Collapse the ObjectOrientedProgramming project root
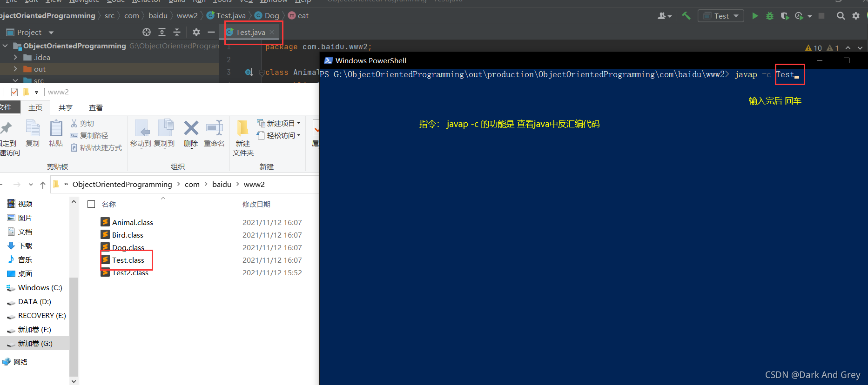This screenshot has width=868, height=385. pos(5,46)
